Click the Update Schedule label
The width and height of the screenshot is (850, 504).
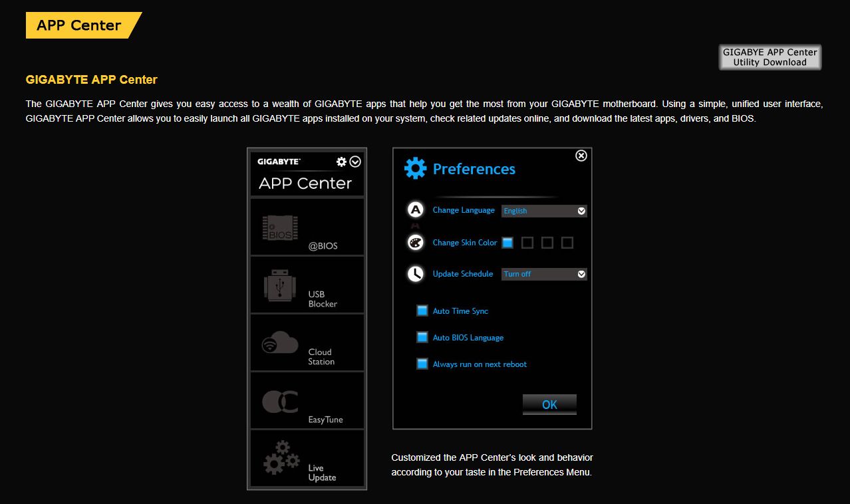pos(463,274)
